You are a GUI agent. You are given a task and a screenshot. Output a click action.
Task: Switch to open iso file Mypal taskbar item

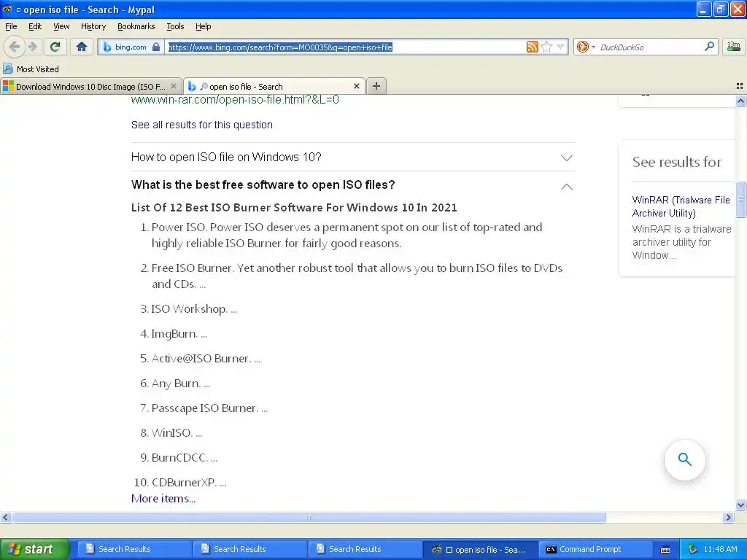[480, 549]
